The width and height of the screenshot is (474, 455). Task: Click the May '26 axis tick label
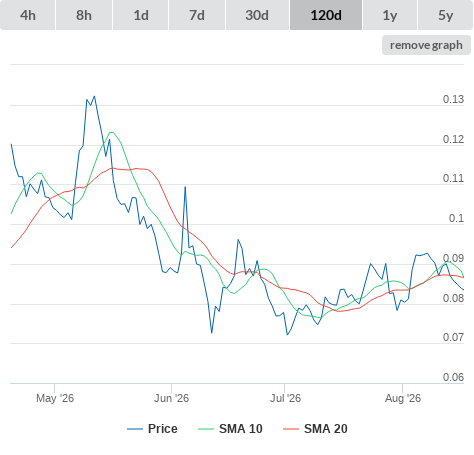[55, 398]
